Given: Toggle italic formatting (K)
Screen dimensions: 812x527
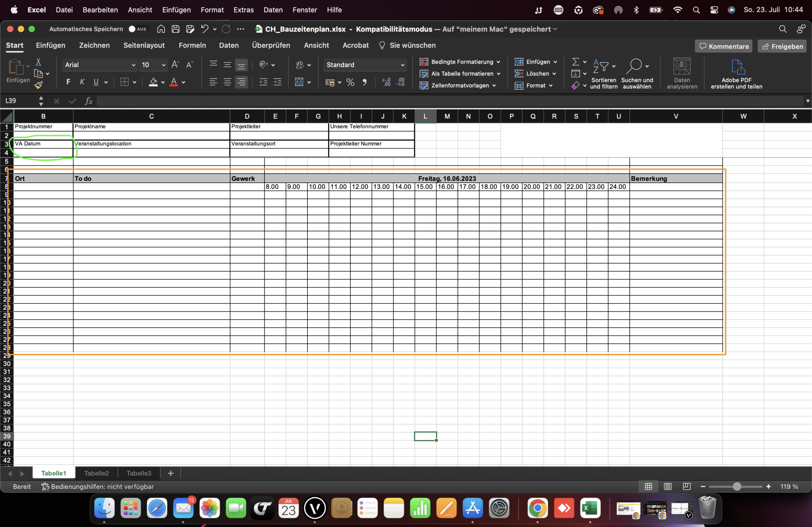Looking at the screenshot, I should 82,82.
